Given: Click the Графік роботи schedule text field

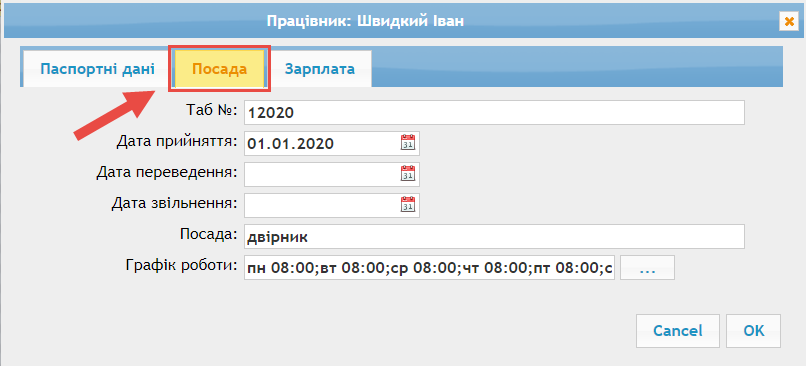Looking at the screenshot, I should click(x=429, y=268).
